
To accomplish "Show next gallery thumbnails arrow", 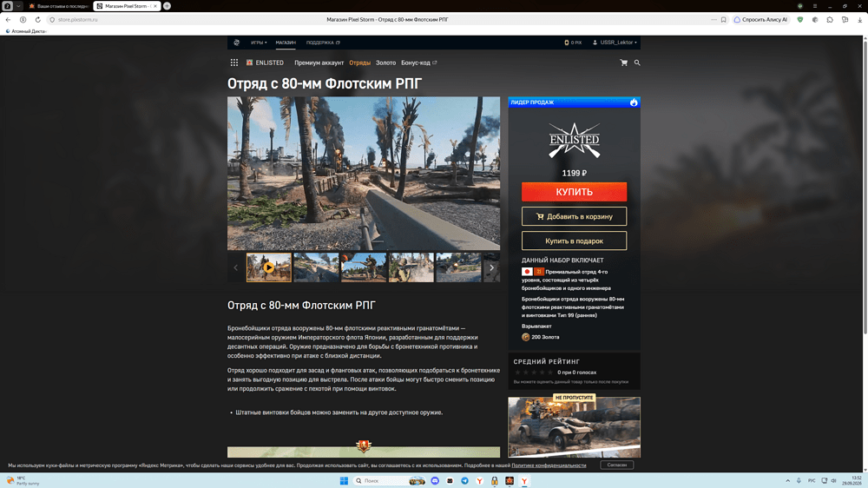I will tap(491, 267).
